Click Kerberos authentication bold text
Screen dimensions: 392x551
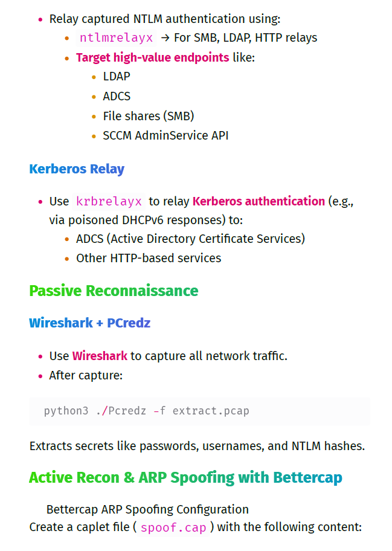[x=259, y=201]
